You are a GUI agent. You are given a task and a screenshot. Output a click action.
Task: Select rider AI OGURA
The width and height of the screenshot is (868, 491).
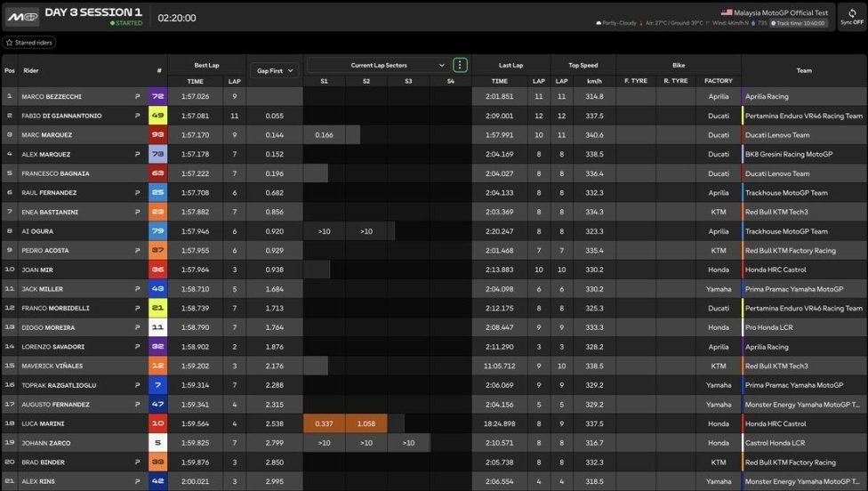click(37, 231)
